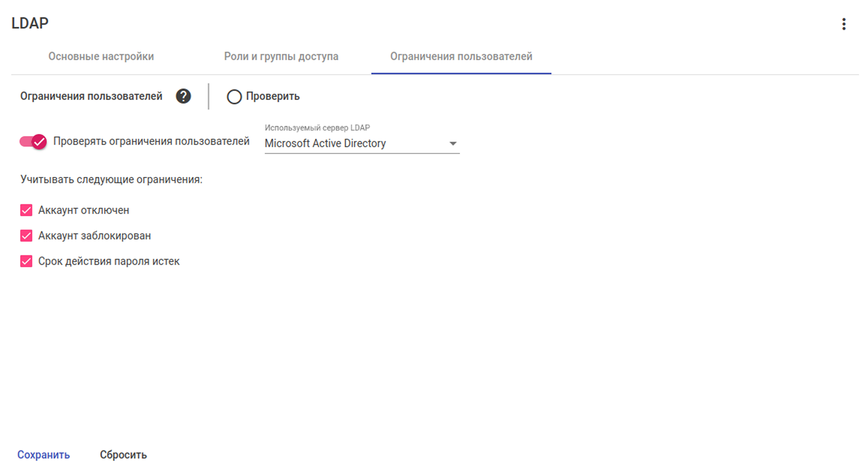Viewport: 868px width, 472px height.
Task: Uncheck the Аккаунт заблокирован checkbox
Action: [x=26, y=236]
